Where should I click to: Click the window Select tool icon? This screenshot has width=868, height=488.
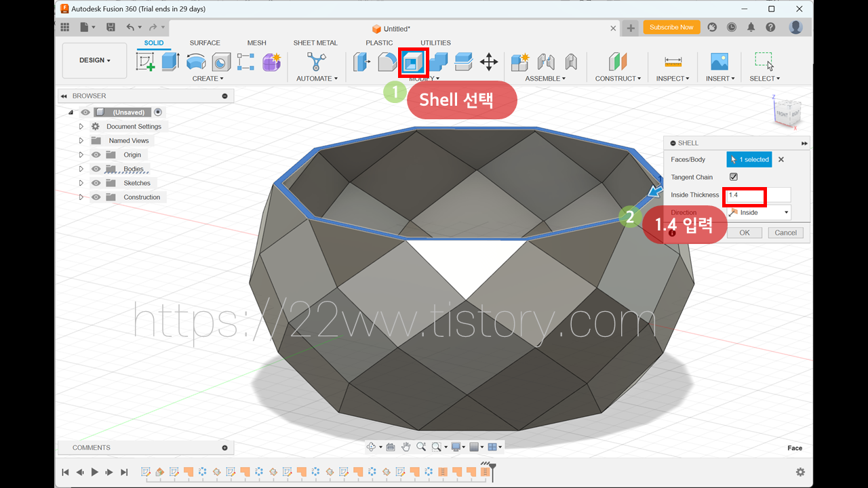coord(764,61)
